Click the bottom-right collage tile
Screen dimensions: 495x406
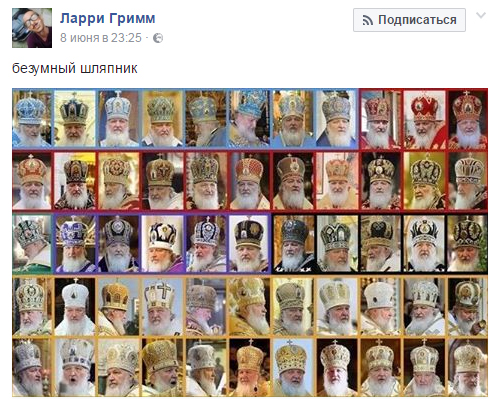pos(467,367)
